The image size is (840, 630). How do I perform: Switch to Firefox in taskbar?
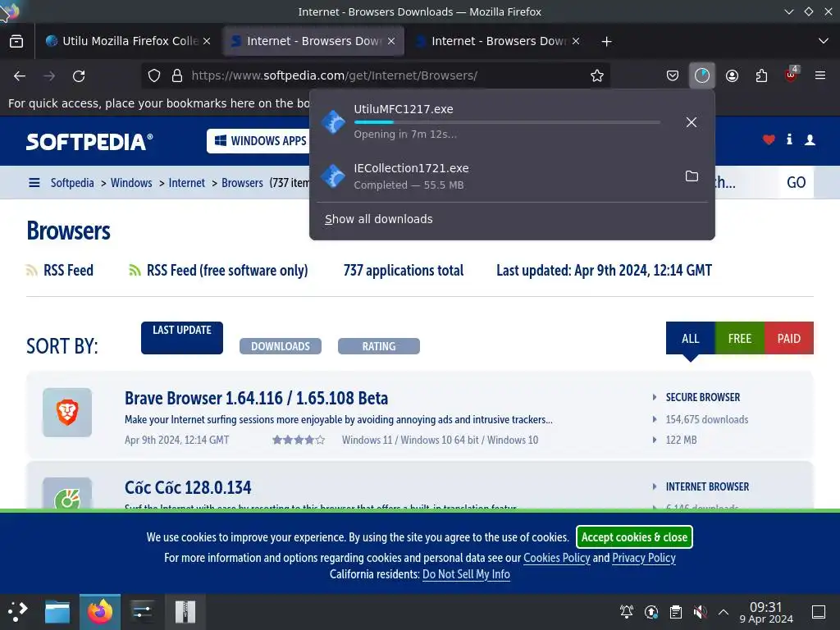click(100, 612)
